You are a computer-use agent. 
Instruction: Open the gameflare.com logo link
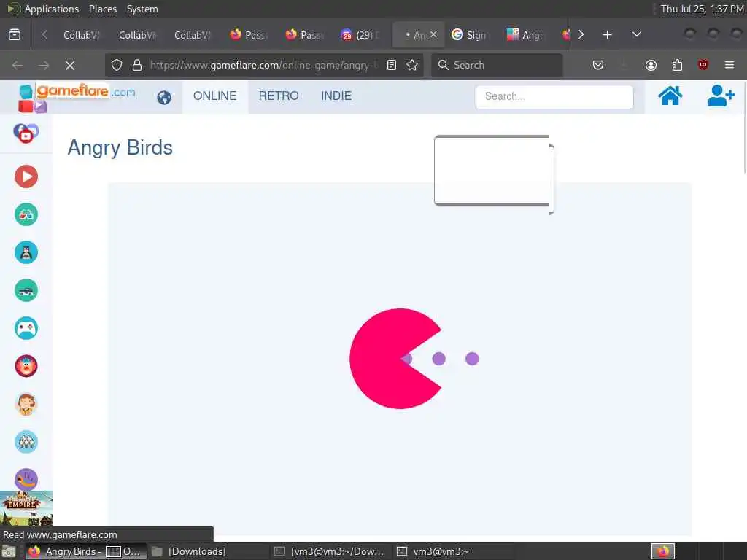[77, 96]
